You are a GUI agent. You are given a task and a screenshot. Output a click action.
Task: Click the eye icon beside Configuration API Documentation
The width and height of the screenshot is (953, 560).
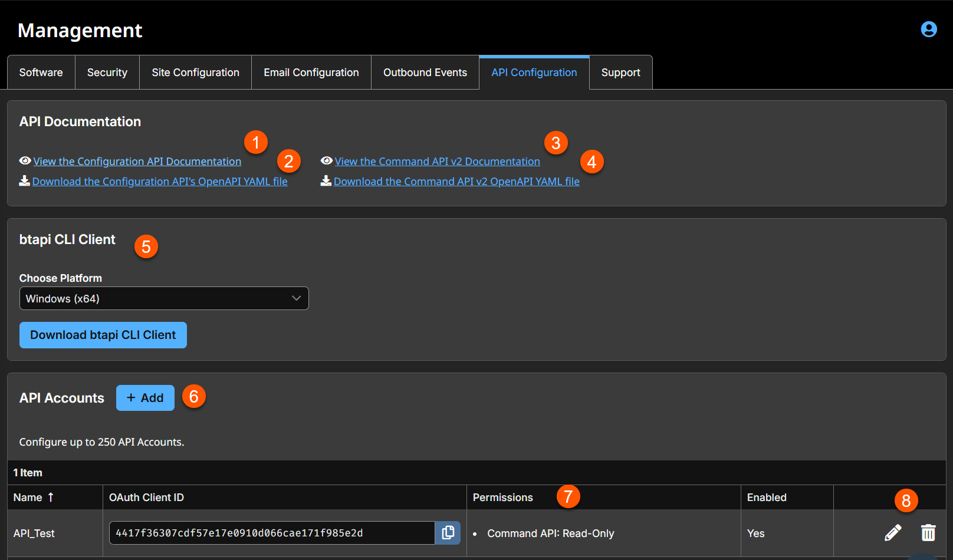(x=25, y=161)
